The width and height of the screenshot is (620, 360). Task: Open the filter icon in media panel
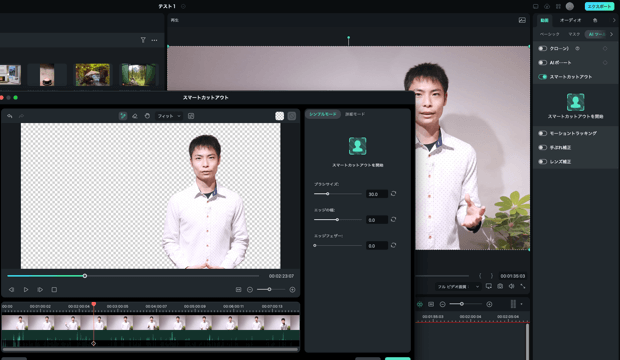point(143,40)
